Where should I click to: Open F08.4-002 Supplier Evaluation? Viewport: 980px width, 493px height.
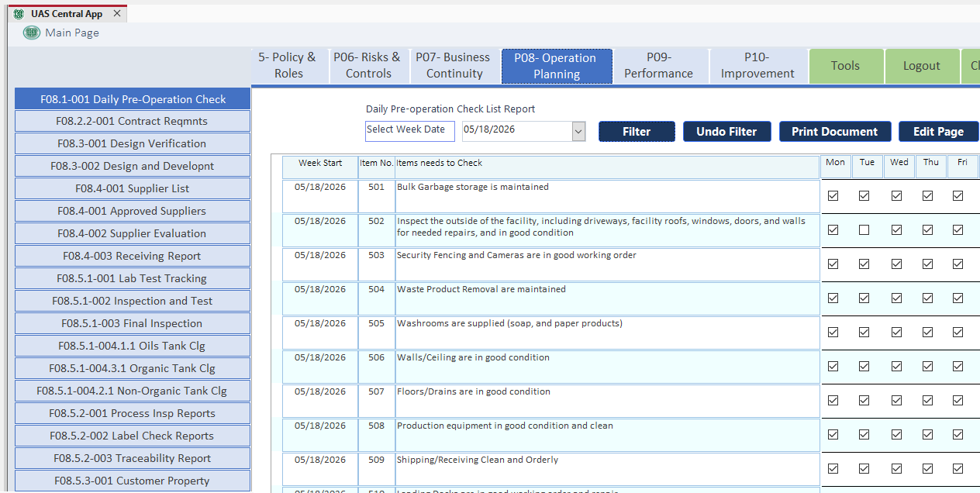[x=133, y=233]
